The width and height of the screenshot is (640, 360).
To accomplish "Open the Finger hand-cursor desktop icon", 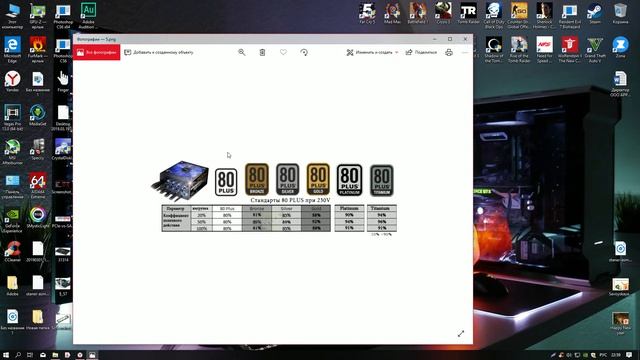I will (x=63, y=81).
